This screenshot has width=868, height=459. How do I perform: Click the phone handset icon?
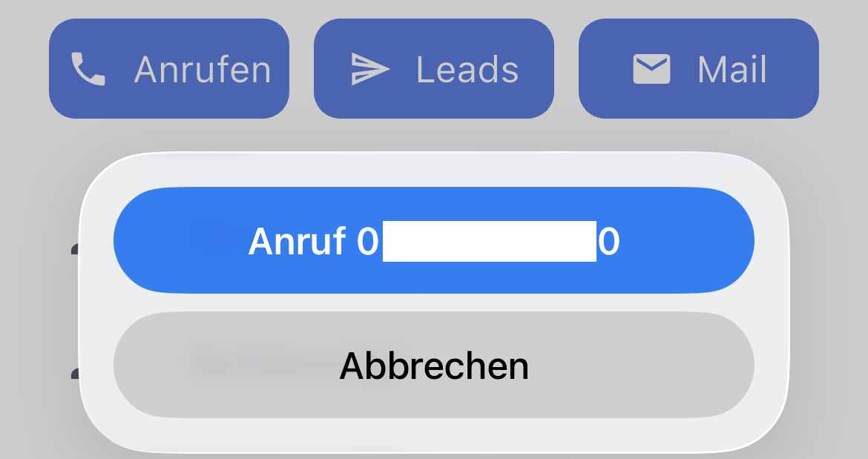coord(88,69)
